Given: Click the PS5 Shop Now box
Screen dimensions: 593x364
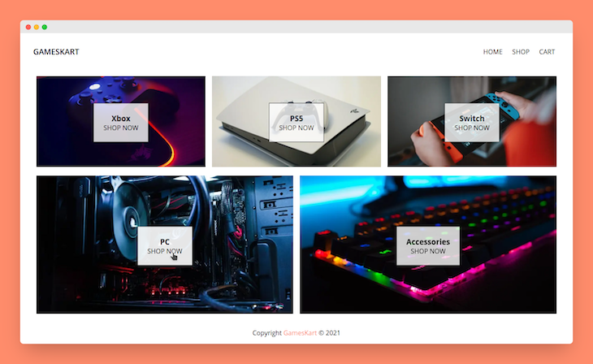Looking at the screenshot, I should point(296,123).
